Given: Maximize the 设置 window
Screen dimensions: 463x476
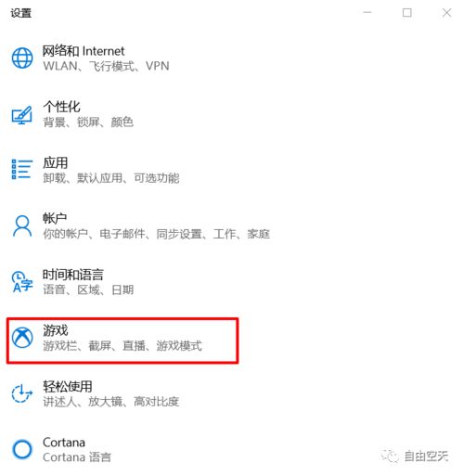Looking at the screenshot, I should (407, 13).
